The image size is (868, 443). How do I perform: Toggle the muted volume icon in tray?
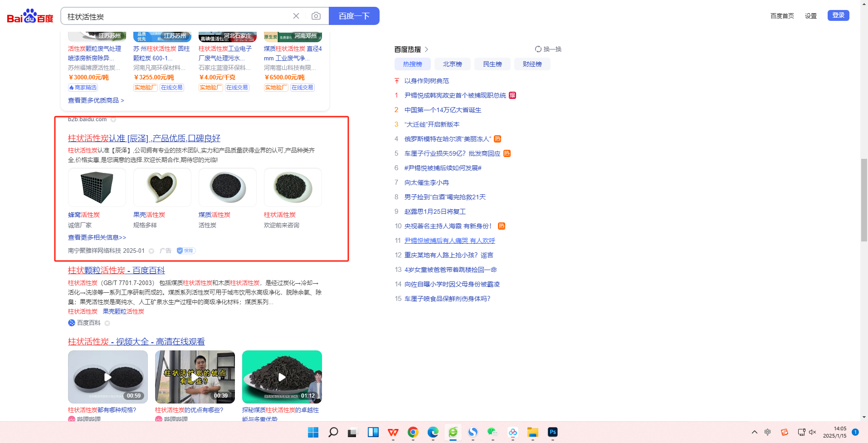(812, 432)
